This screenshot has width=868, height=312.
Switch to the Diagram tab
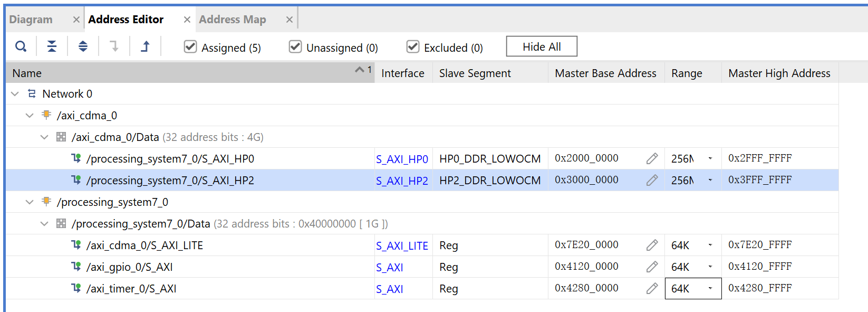31,20
